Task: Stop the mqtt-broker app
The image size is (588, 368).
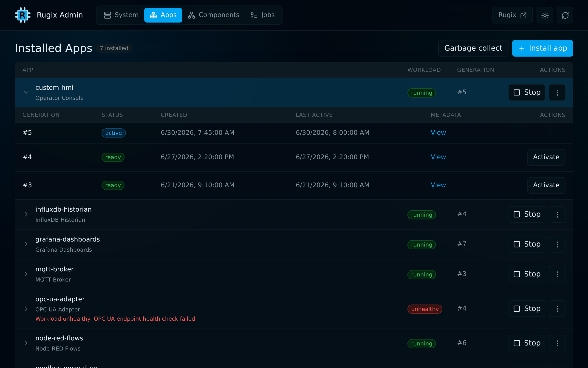Action: click(x=527, y=274)
